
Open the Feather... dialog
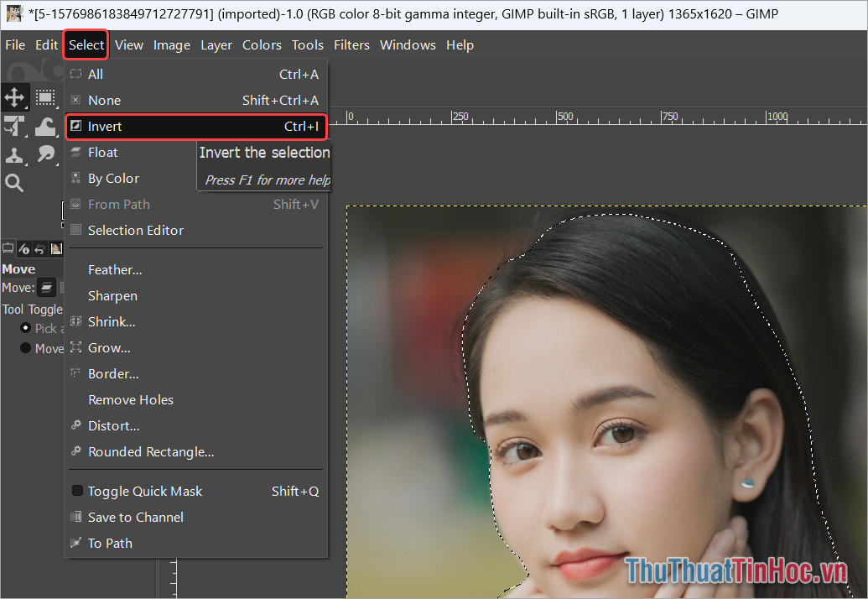pos(196,269)
